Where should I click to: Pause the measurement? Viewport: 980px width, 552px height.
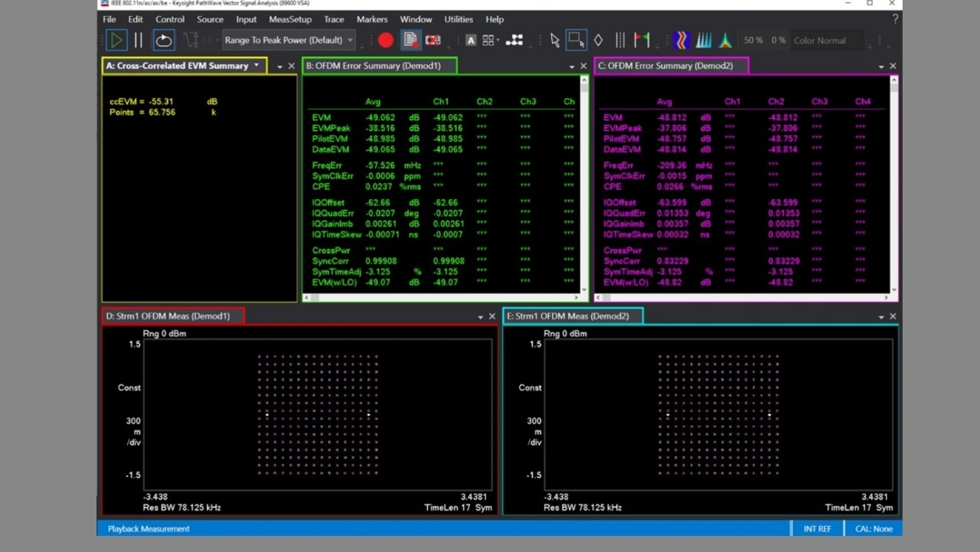139,41
